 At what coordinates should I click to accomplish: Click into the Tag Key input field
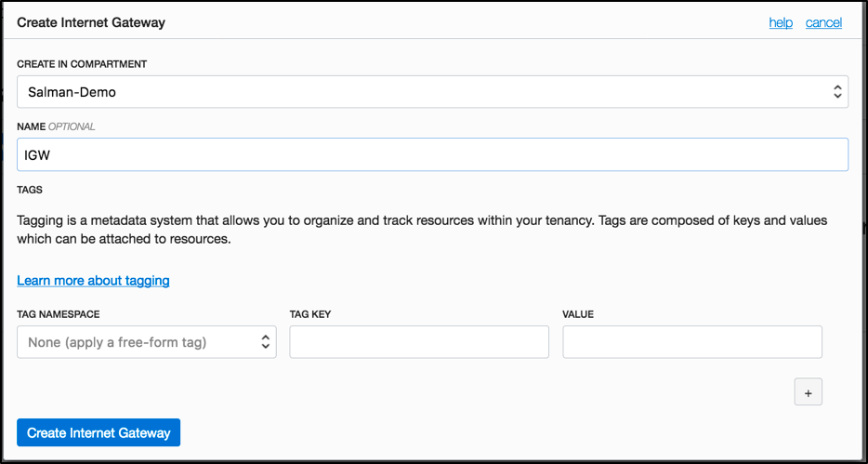click(x=419, y=342)
